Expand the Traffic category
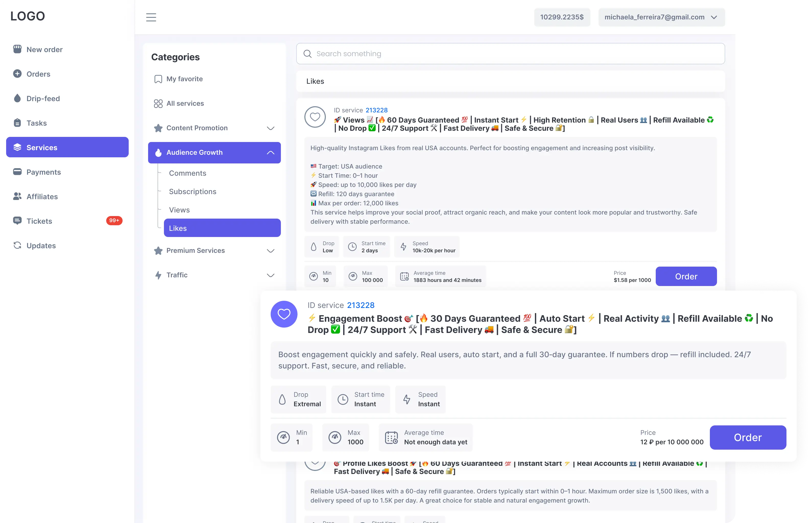 coord(271,275)
